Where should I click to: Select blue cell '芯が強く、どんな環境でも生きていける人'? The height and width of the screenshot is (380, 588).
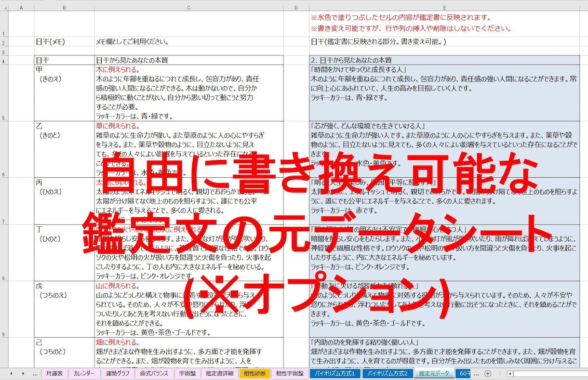[x=444, y=149]
